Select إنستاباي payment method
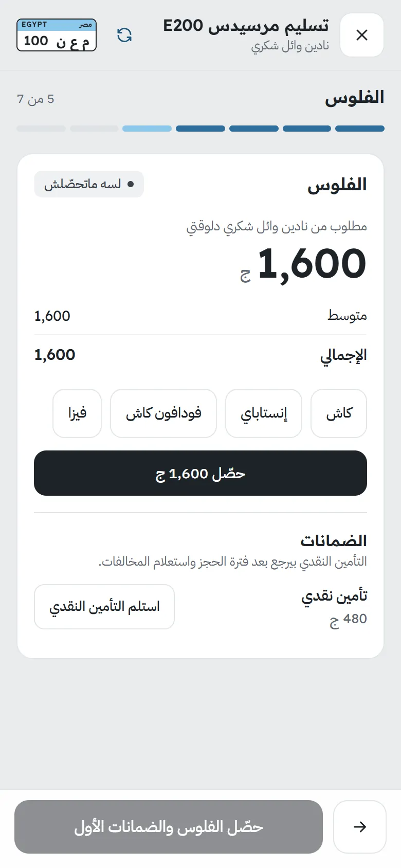 (264, 413)
